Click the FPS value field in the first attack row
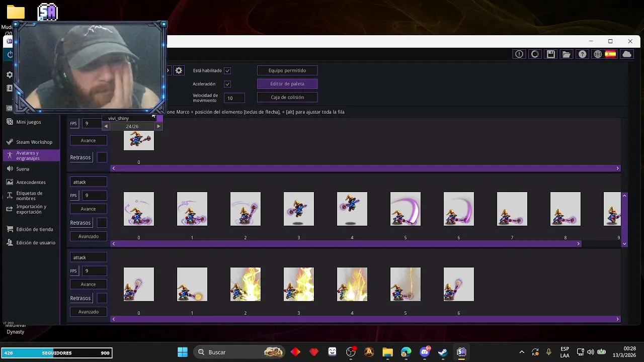644x362 pixels. (94, 196)
